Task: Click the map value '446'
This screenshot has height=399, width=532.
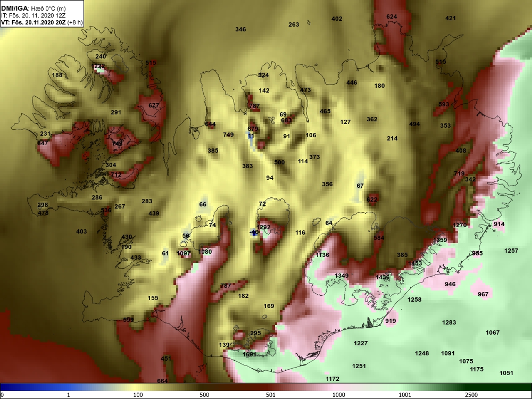Action: 352,82
